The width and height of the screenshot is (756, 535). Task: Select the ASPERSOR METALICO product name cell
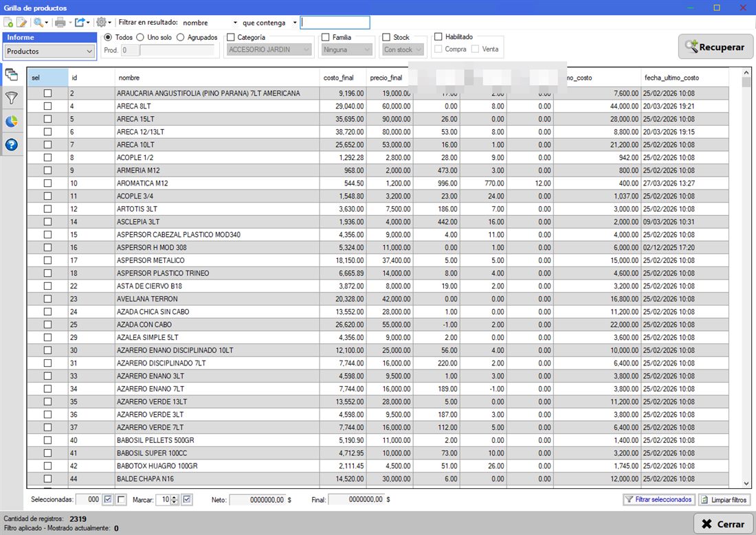pyautogui.click(x=217, y=260)
